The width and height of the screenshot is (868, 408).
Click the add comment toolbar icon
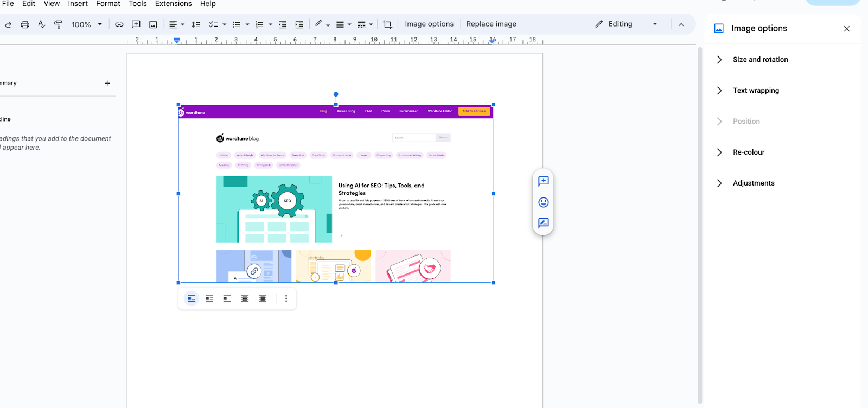136,24
